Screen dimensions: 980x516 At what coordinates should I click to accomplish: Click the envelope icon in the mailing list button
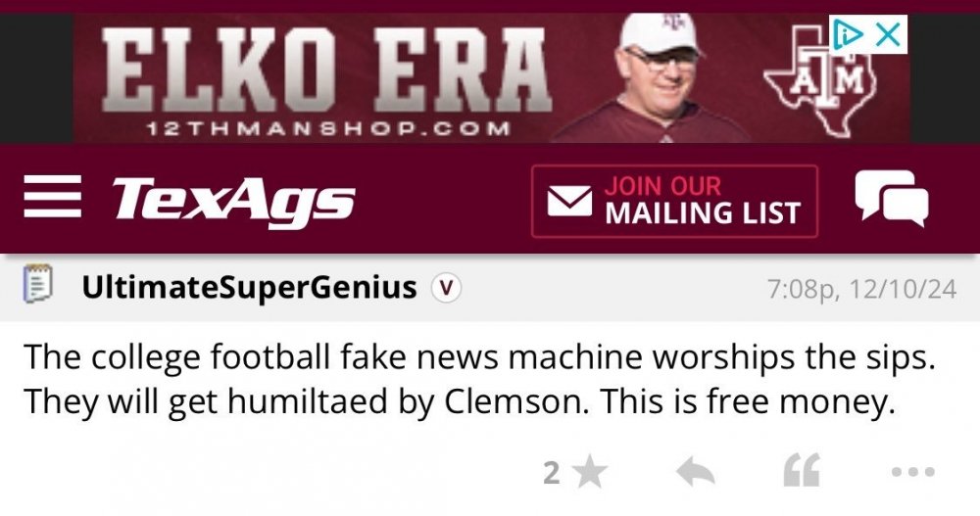(569, 202)
